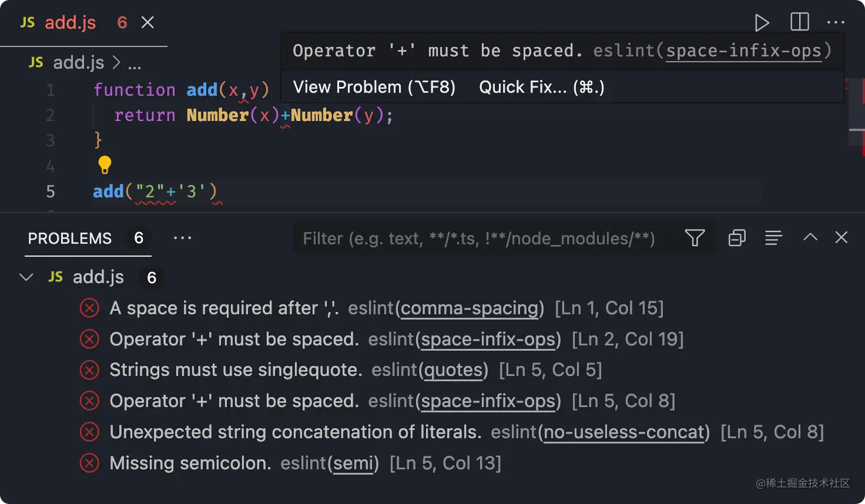865x504 pixels.
Task: Open the editor More Actions ellipsis menu
Action: [836, 23]
